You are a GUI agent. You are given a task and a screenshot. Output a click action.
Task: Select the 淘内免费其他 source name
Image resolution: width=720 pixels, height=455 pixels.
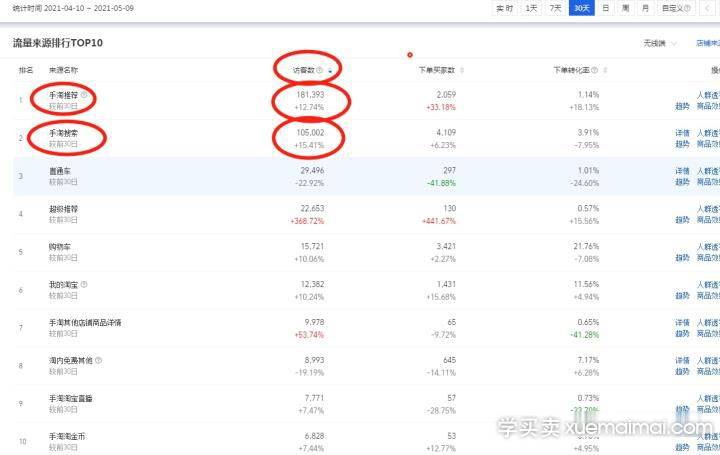click(71, 360)
